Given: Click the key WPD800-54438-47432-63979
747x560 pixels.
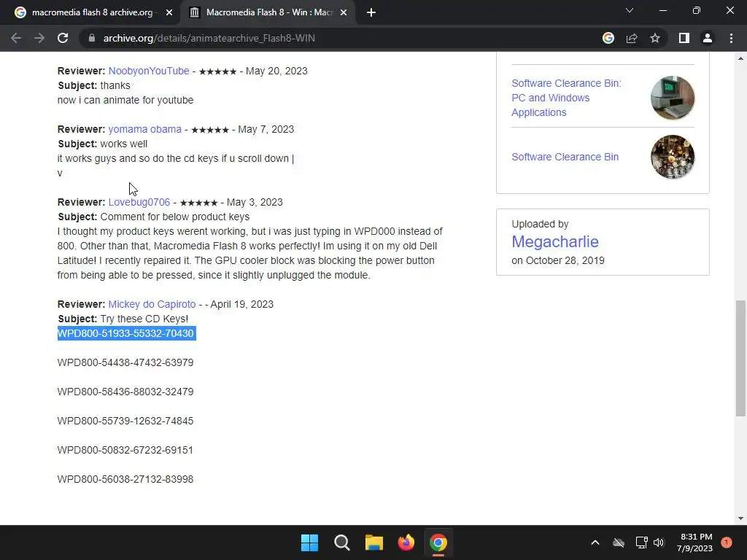Looking at the screenshot, I should click(125, 363).
